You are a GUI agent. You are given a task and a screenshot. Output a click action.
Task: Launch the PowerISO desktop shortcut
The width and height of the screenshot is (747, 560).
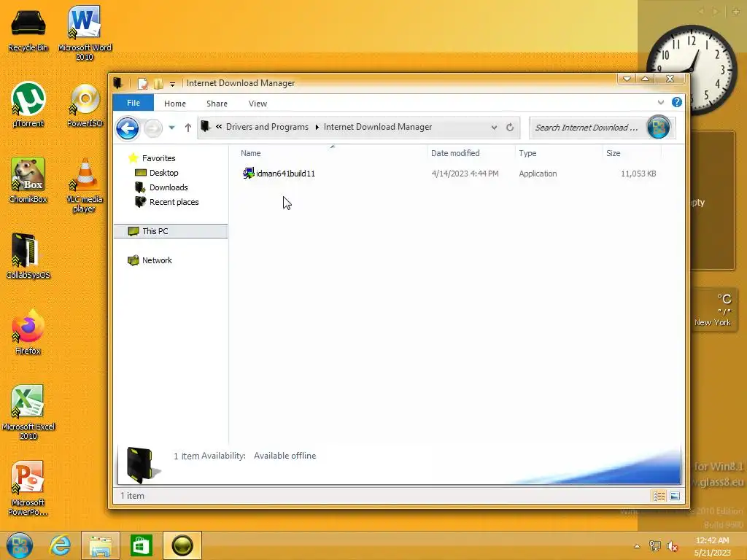pyautogui.click(x=85, y=106)
